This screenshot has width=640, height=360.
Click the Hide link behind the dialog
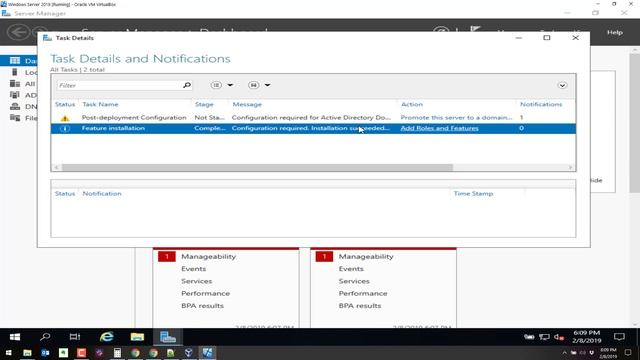(x=596, y=180)
